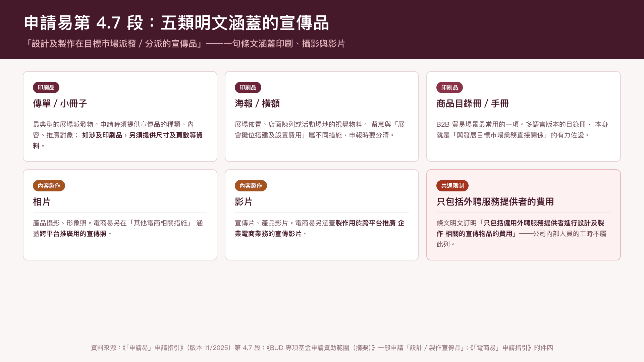Click the paragraph starting 展場佈置、店面陳列
Viewport: 644px width, 362px height.
tap(320, 130)
